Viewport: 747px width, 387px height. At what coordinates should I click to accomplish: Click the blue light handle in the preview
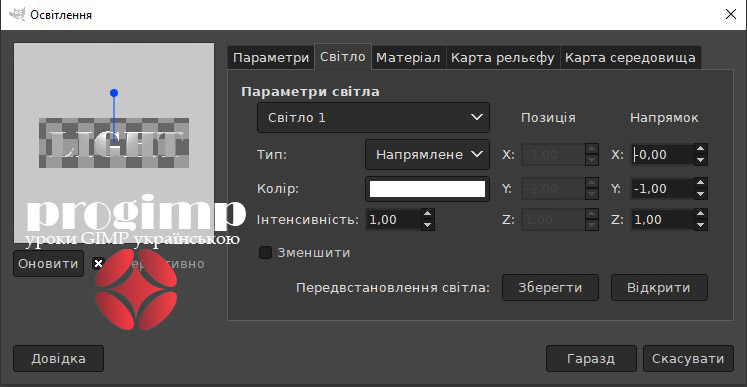coord(114,93)
